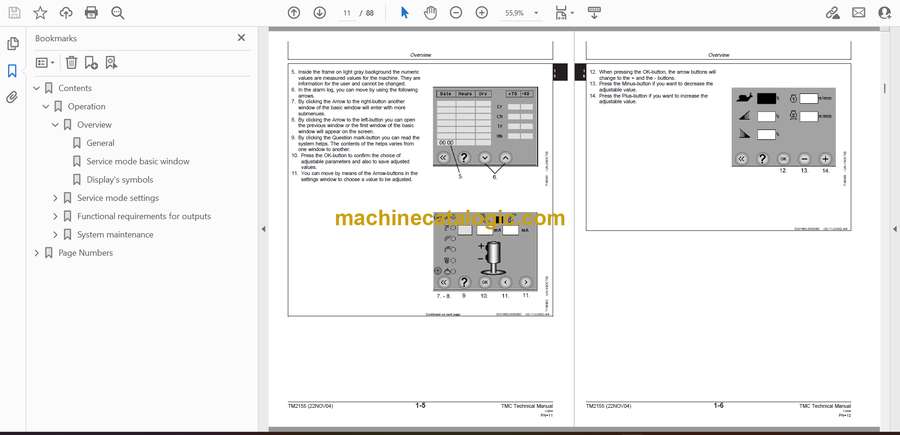Open the attachments paperclip panel
Screen dimensions: 900x435
tap(12, 97)
